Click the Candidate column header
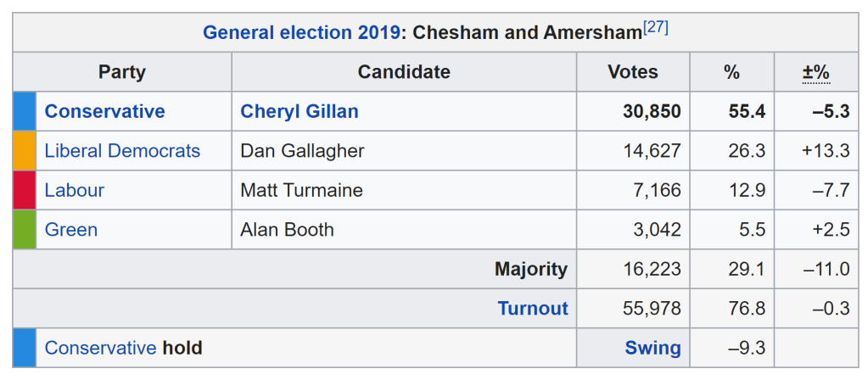Viewport: 868px width, 380px height. point(404,73)
